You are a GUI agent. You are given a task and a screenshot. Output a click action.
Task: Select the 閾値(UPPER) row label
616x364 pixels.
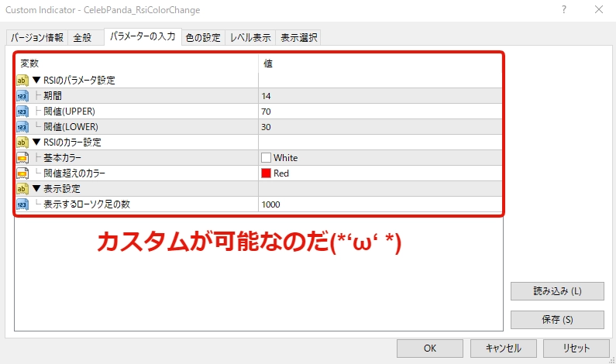pos(69,112)
